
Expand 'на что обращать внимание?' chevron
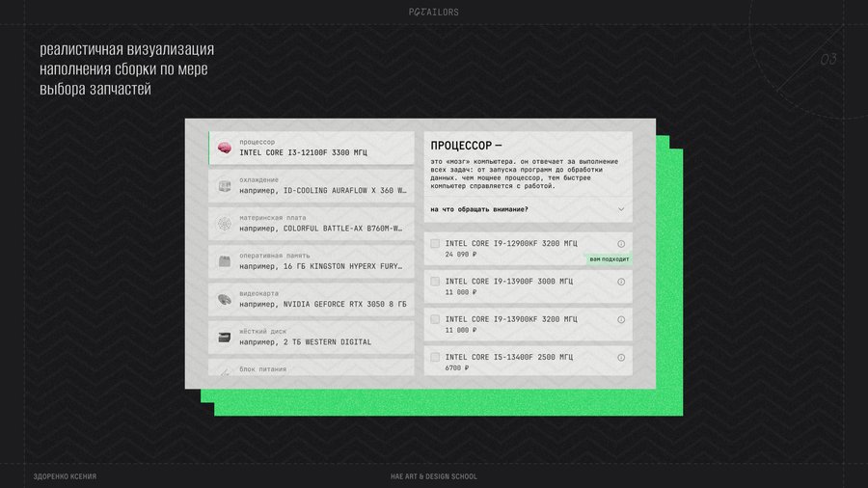click(621, 209)
